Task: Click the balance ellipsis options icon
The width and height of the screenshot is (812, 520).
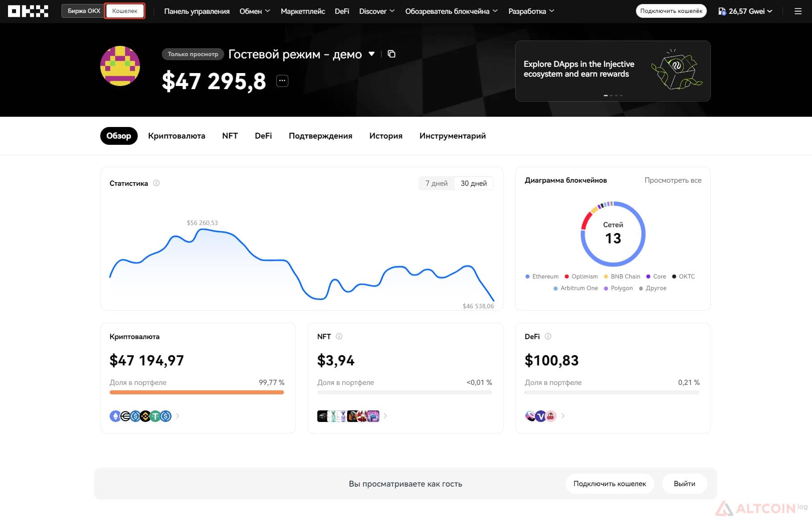Action: click(x=282, y=81)
